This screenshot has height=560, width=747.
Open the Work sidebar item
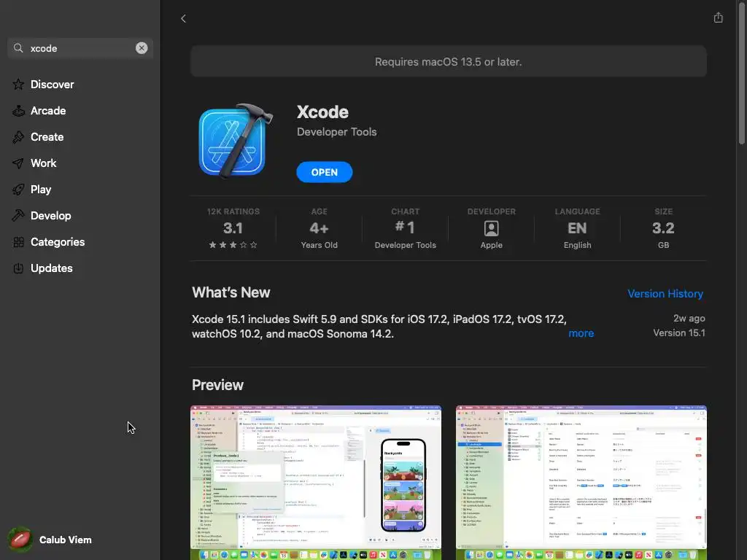[43, 163]
